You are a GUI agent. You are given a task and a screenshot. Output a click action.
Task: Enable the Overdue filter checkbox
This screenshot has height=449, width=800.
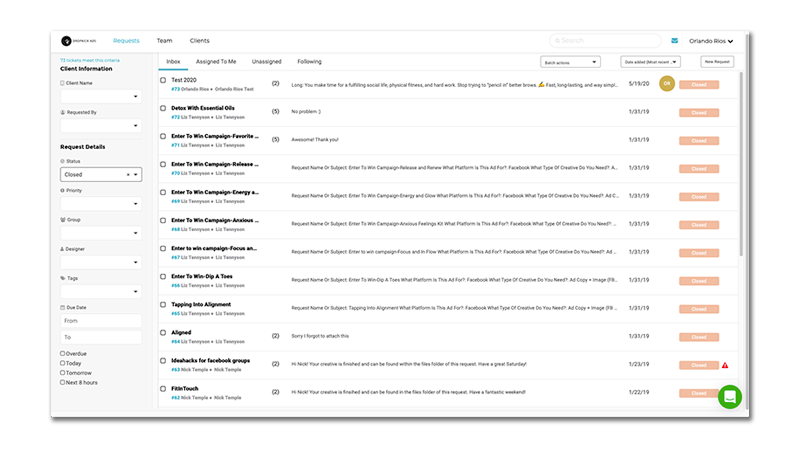[63, 353]
